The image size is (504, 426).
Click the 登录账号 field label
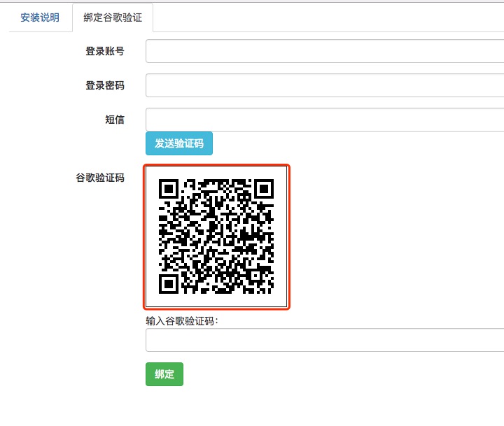[x=105, y=51]
